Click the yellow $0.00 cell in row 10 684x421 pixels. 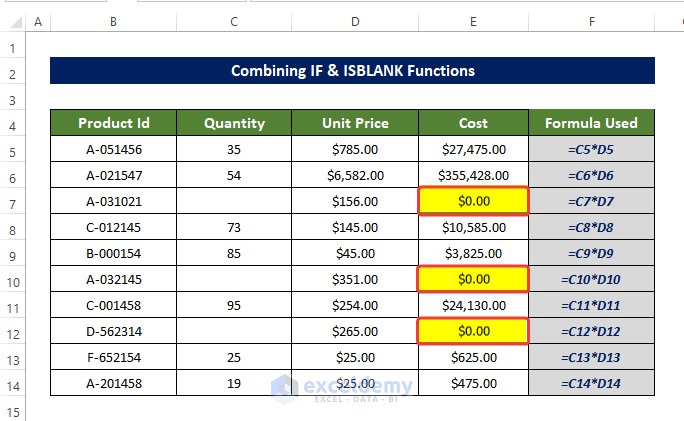click(x=473, y=279)
